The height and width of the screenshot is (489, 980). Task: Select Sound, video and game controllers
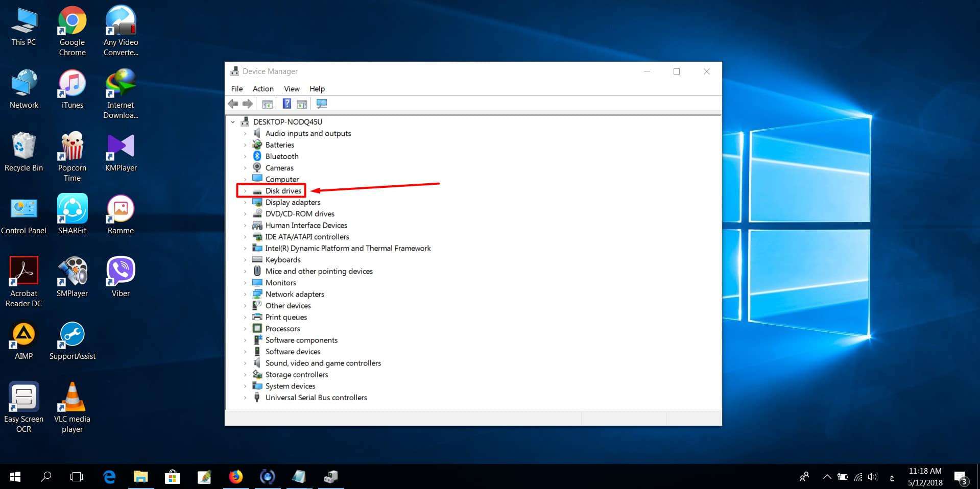tap(323, 363)
